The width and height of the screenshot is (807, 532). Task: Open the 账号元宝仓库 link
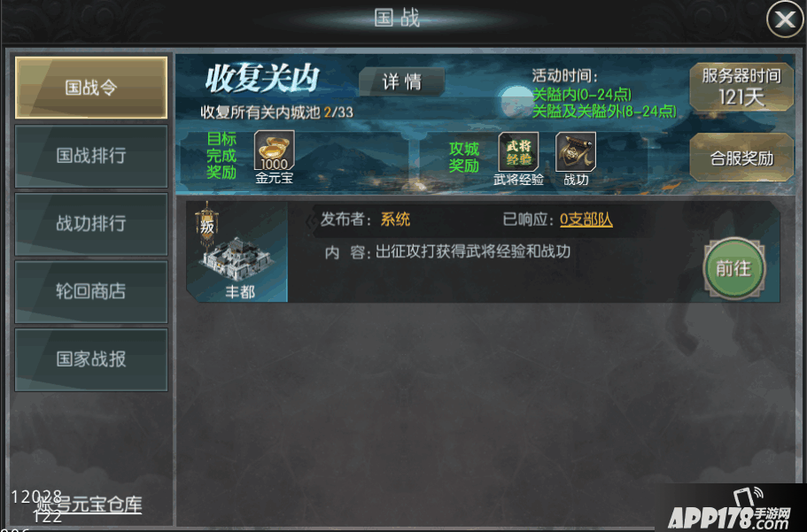89,505
